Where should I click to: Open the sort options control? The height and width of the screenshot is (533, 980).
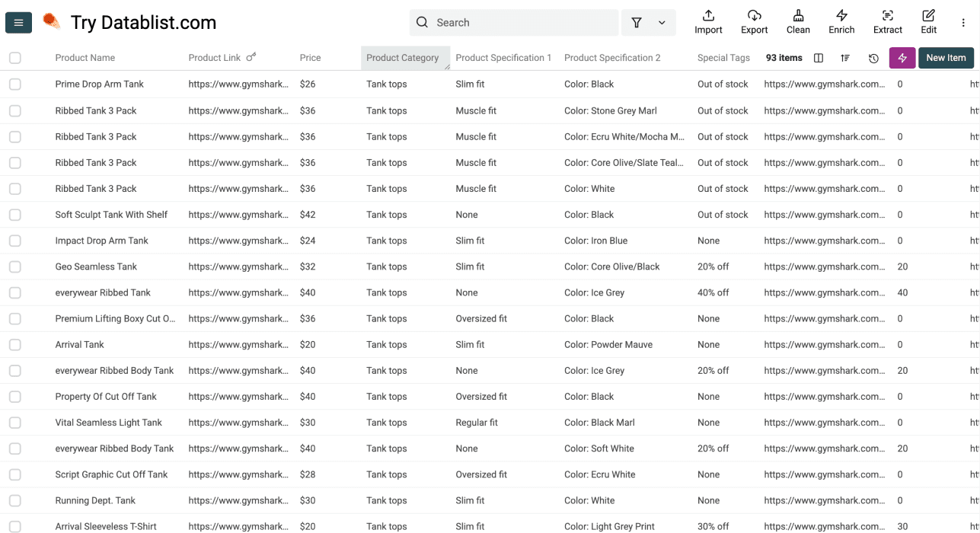pyautogui.click(x=845, y=58)
